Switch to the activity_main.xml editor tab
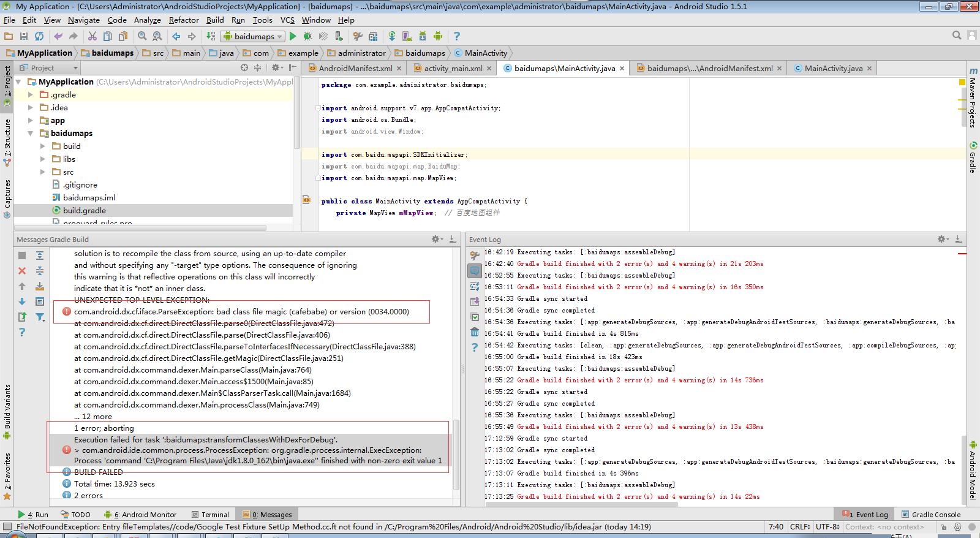 pos(453,68)
